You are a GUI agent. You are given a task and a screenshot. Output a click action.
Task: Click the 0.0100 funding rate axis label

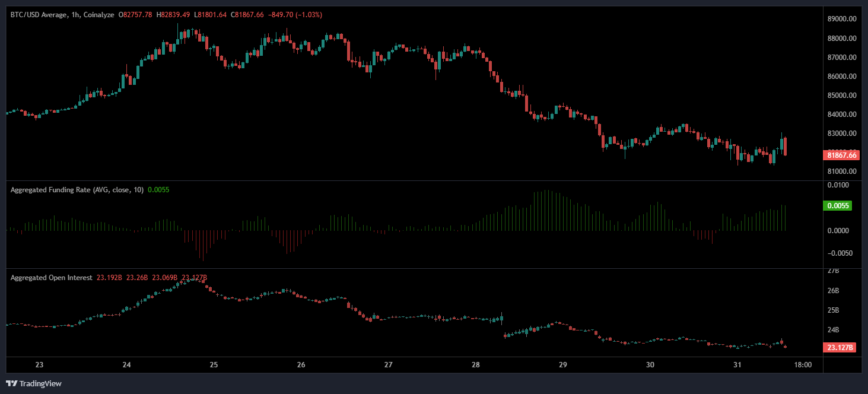[838, 185]
